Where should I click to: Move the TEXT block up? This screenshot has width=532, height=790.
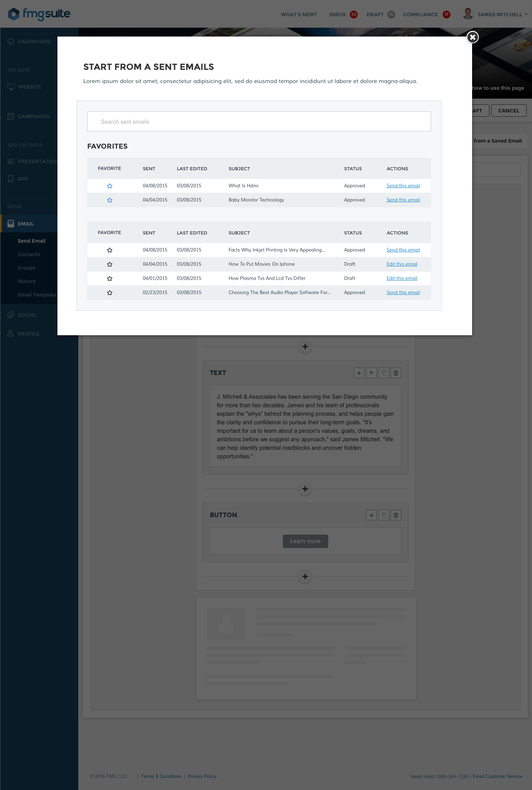(x=371, y=373)
